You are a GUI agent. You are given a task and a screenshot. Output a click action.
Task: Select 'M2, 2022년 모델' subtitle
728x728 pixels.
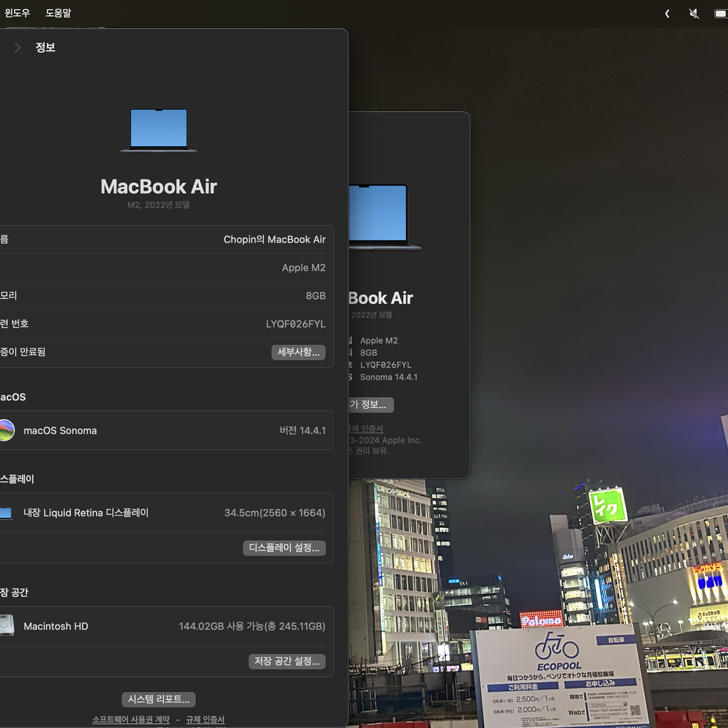[x=158, y=205]
